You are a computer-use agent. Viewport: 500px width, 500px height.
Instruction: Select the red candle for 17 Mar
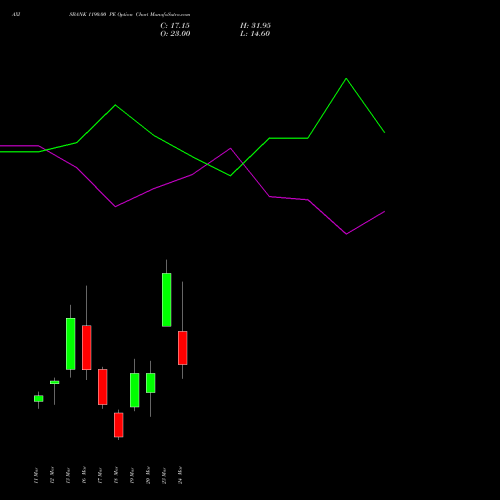(103, 387)
